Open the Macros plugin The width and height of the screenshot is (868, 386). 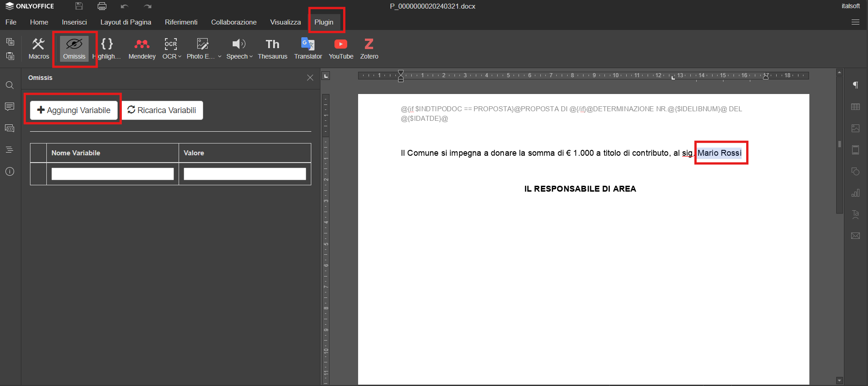39,49
